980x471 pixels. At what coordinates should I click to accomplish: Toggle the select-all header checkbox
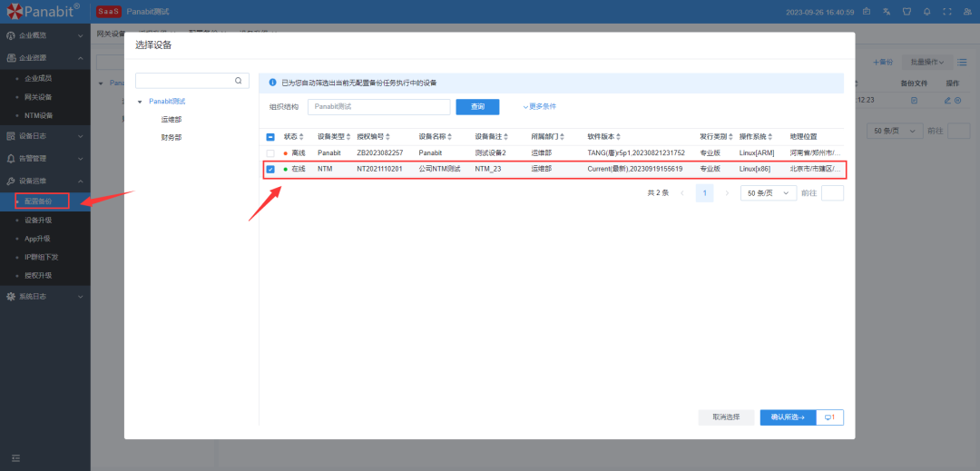[270, 137]
